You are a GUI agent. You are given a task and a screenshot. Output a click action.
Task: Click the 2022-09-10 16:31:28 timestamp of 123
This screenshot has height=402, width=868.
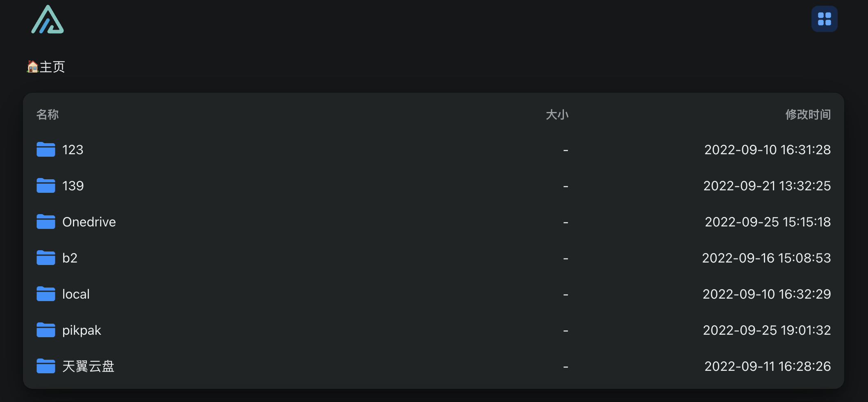(x=767, y=150)
